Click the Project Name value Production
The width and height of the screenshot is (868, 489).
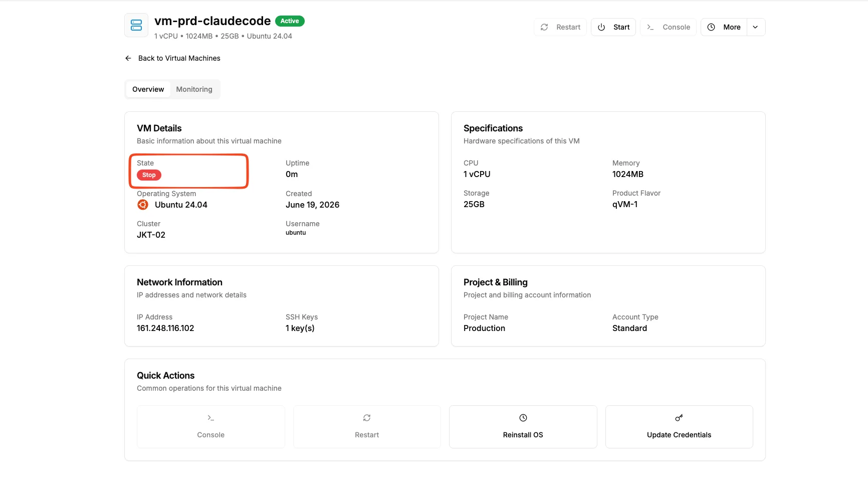[484, 328]
